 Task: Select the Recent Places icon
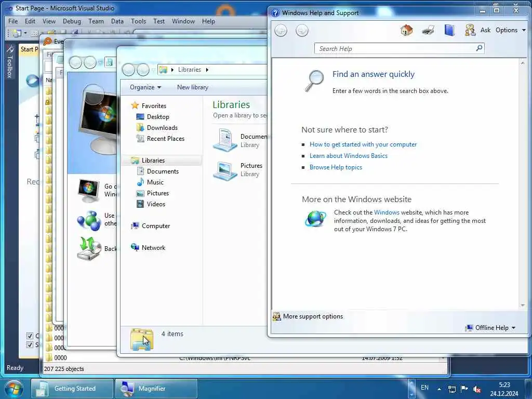click(x=140, y=138)
